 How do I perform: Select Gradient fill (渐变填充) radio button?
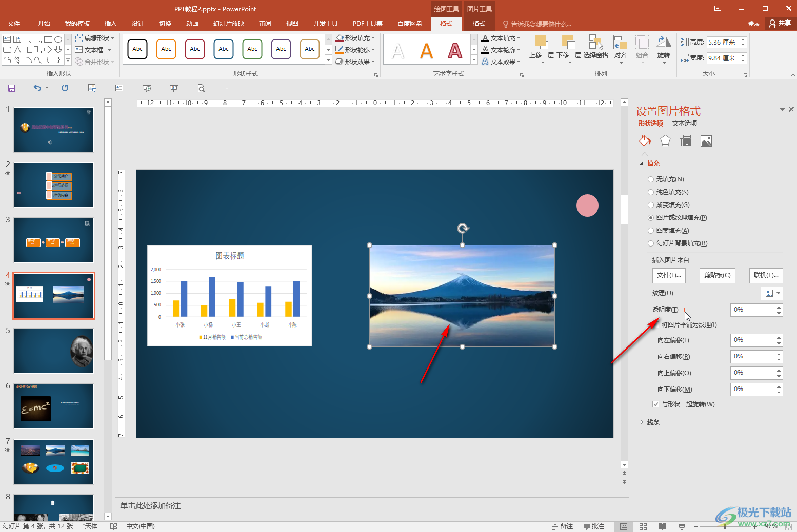point(651,205)
